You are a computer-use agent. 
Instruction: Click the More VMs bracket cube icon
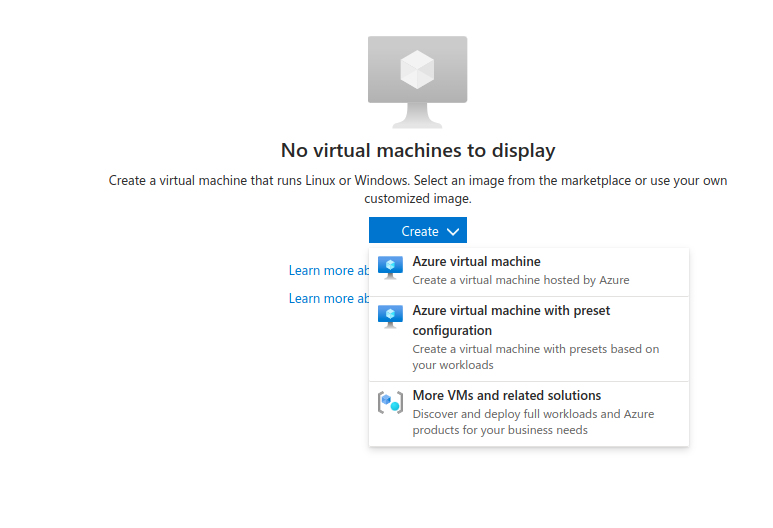390,402
